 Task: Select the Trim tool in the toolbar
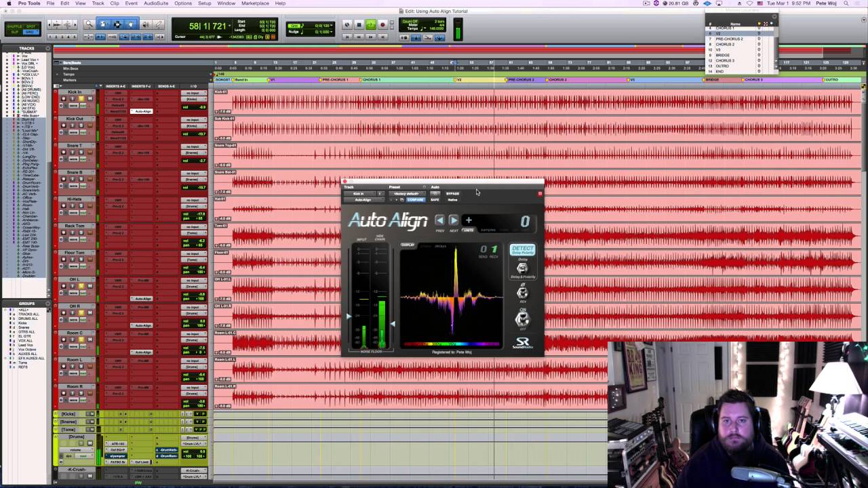(103, 24)
